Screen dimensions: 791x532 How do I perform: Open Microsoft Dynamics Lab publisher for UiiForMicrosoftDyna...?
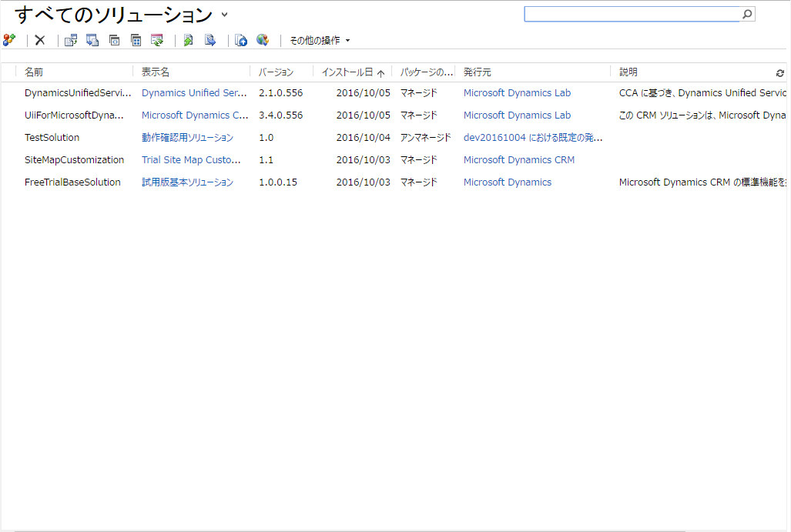[517, 115]
